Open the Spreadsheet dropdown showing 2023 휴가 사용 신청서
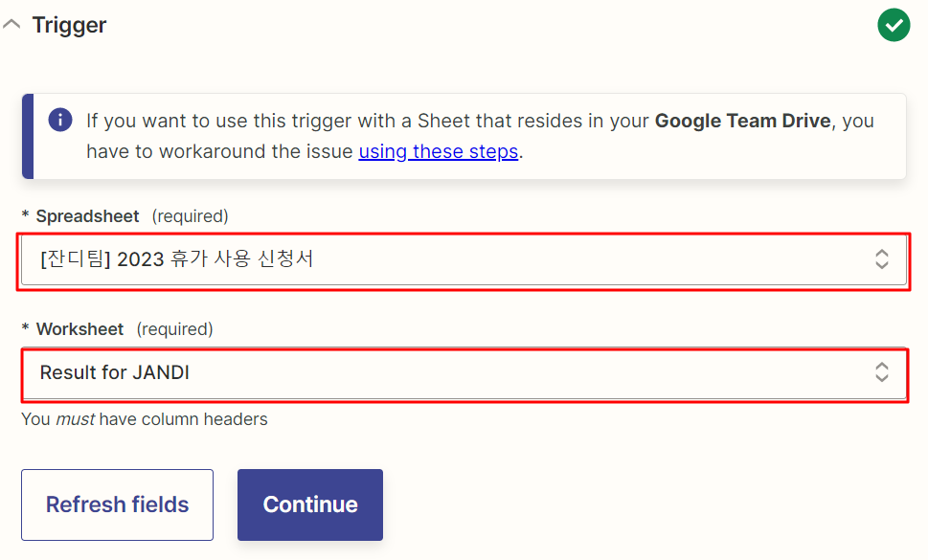928x560 pixels. coord(450,258)
